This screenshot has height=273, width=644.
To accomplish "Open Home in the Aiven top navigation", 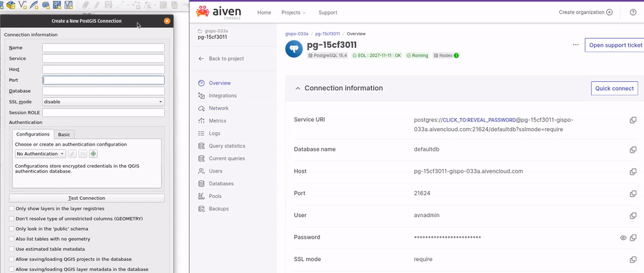I will tap(264, 13).
